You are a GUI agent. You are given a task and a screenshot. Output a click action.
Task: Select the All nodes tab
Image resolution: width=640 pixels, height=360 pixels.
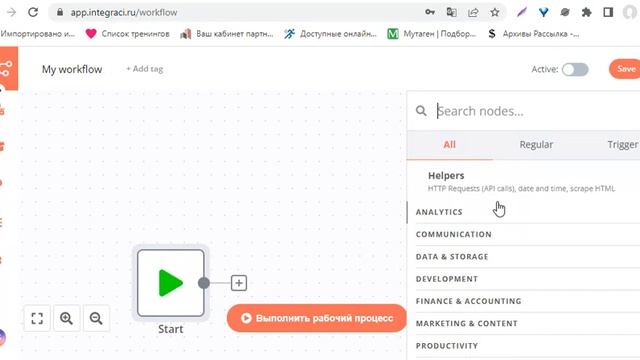pyautogui.click(x=449, y=144)
